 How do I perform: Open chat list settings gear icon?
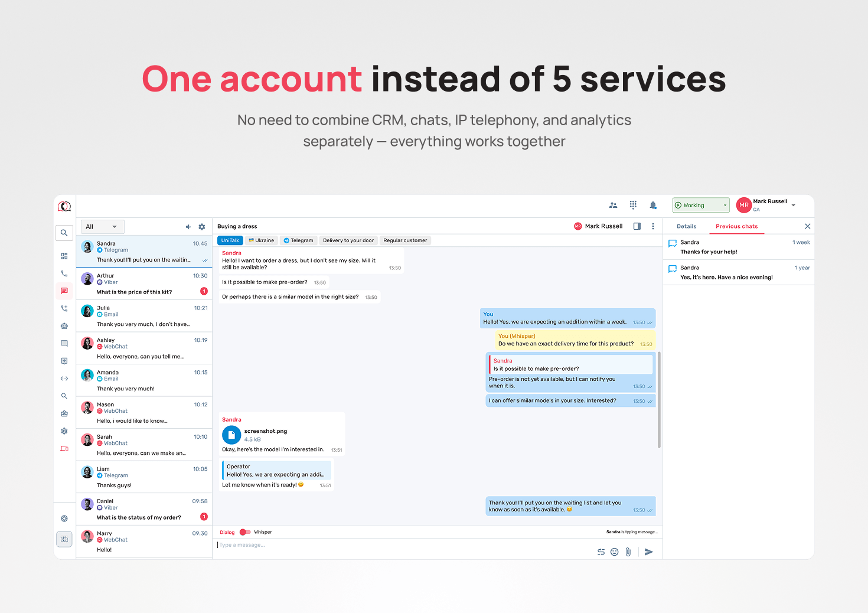(x=202, y=227)
